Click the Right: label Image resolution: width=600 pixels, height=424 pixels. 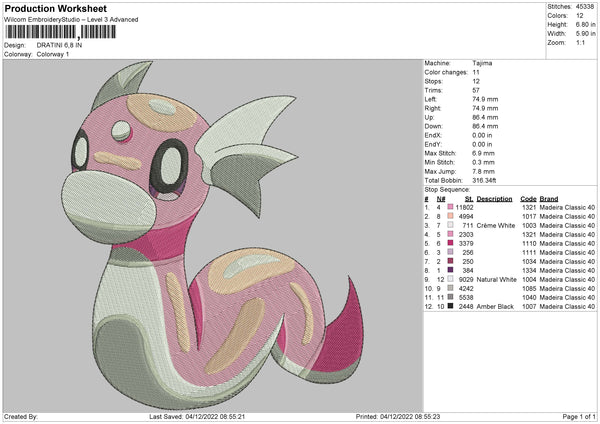click(432, 108)
